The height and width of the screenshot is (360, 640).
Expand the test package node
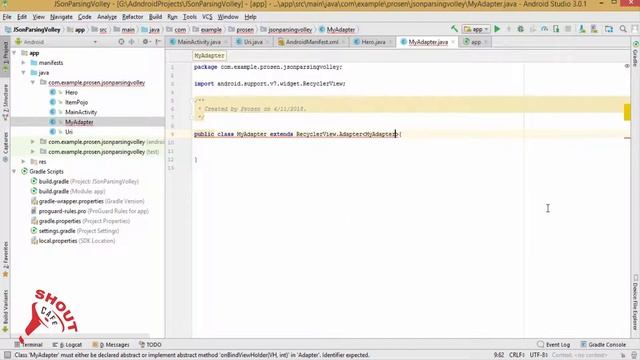coord(33,151)
